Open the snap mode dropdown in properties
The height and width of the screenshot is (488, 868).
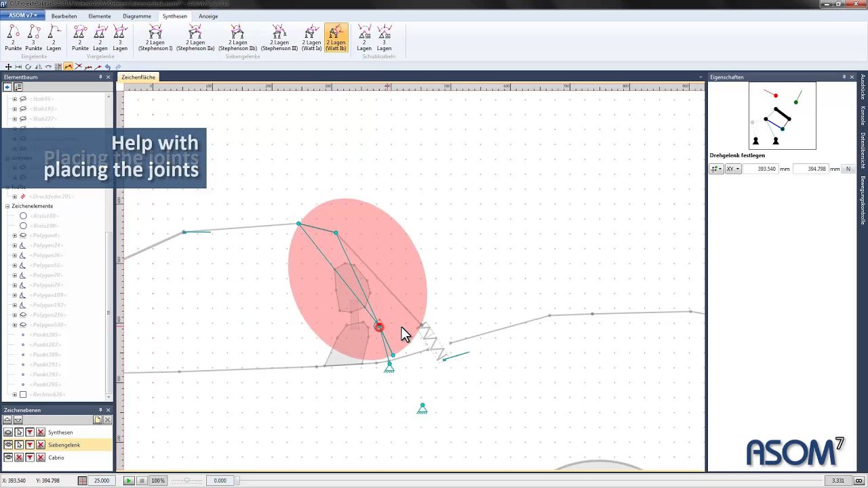[716, 169]
